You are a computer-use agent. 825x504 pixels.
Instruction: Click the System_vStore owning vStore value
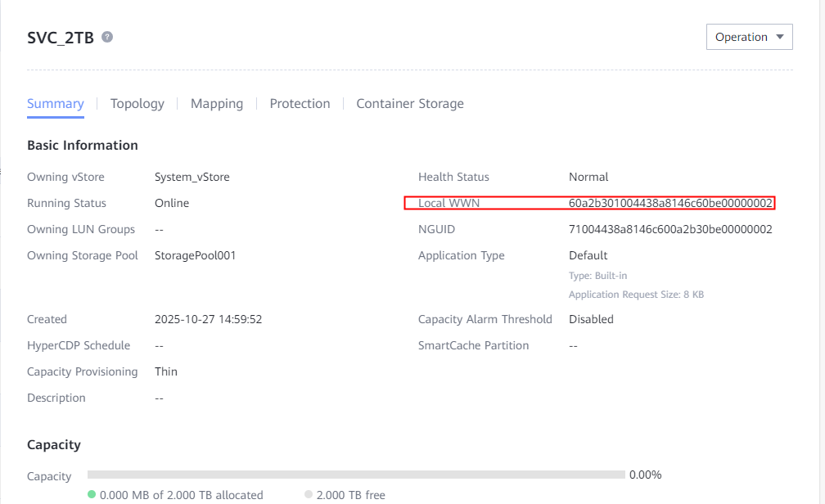(192, 177)
